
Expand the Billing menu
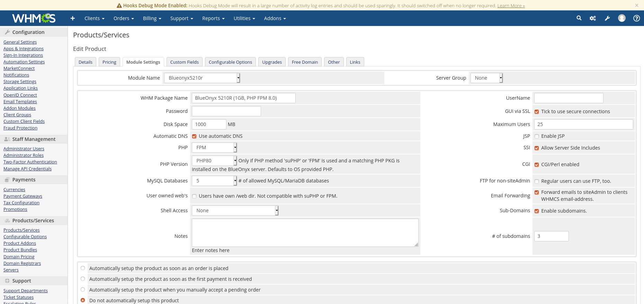tap(152, 18)
